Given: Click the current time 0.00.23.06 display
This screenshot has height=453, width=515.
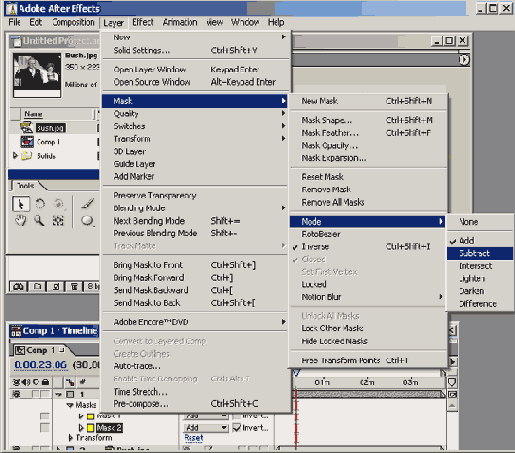Looking at the screenshot, I should [x=40, y=365].
